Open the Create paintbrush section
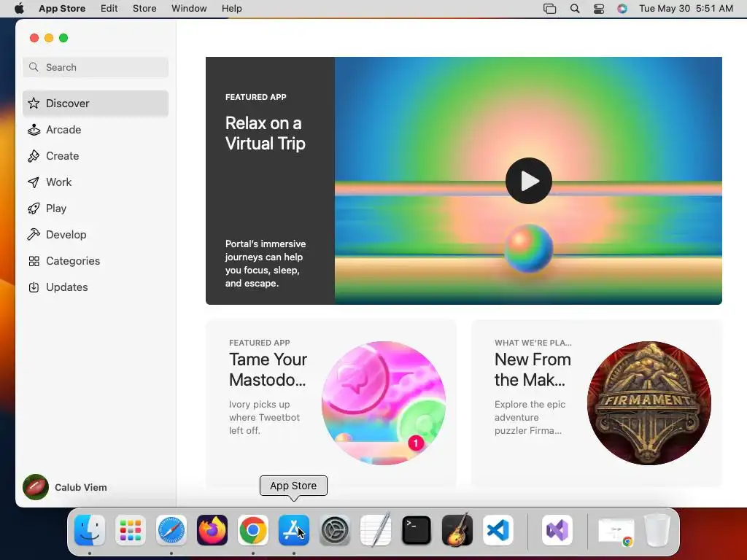The height and width of the screenshot is (560, 747). 96,156
